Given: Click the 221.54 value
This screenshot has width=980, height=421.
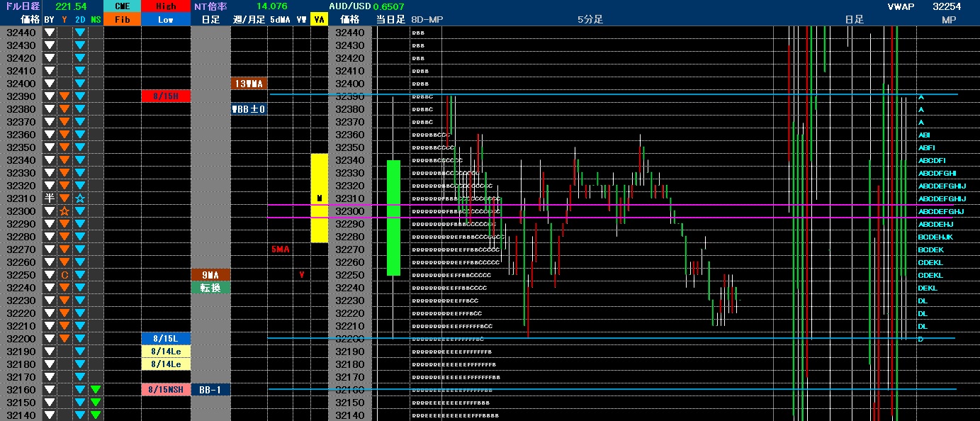Looking at the screenshot, I should [71, 6].
